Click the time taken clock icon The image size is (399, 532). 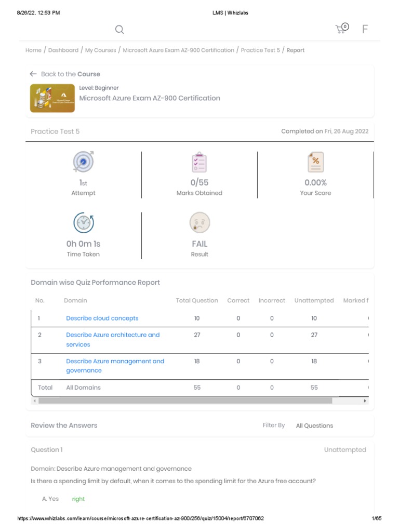83,223
